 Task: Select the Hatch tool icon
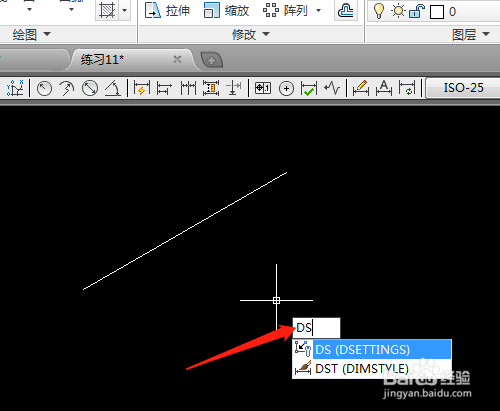point(107,11)
